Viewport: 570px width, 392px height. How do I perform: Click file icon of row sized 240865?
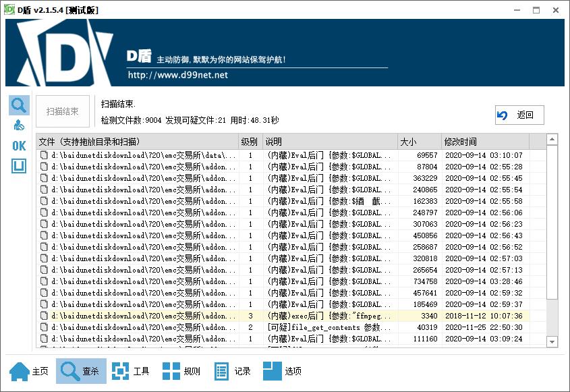point(44,190)
